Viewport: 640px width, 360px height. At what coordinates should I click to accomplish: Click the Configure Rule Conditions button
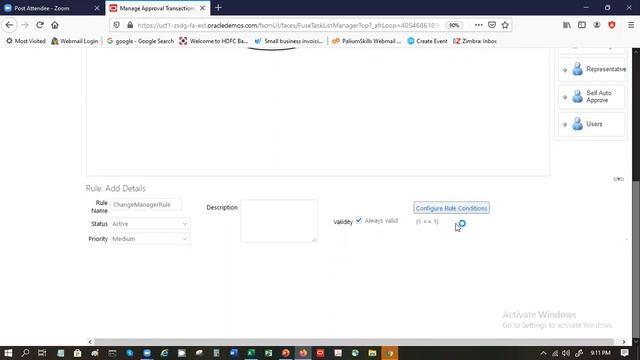(451, 208)
